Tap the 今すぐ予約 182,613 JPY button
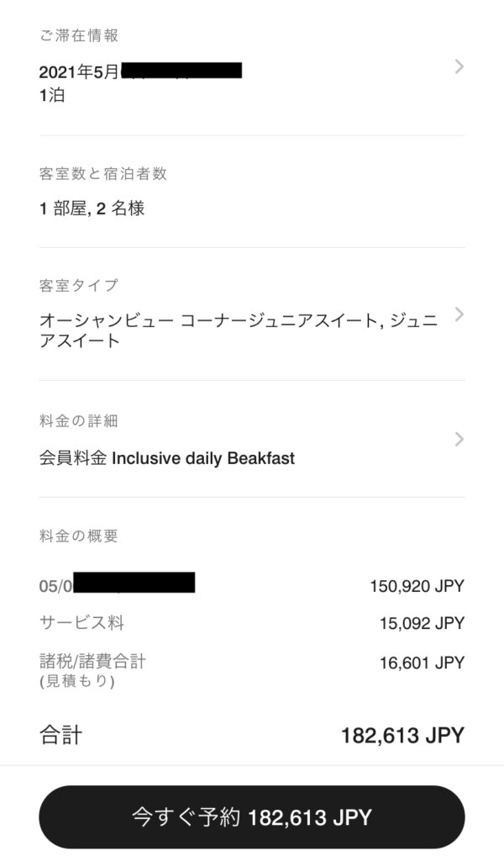 pos(252,817)
